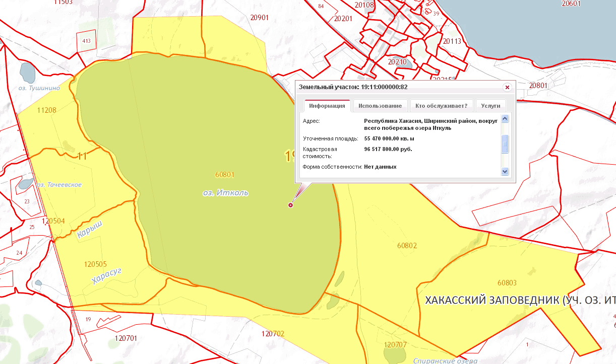Screen dimensions: 616x364
Task: Close the land parcel info popup
Action: pyautogui.click(x=507, y=87)
